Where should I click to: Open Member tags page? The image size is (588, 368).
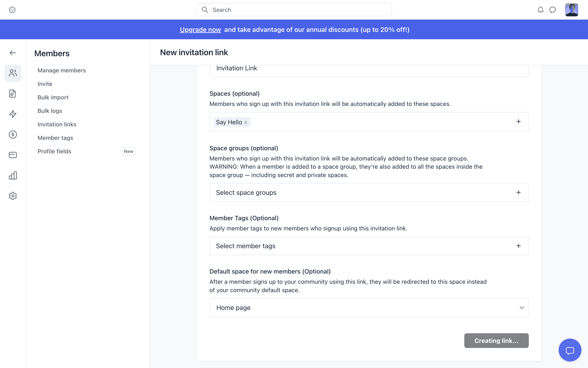coord(55,138)
